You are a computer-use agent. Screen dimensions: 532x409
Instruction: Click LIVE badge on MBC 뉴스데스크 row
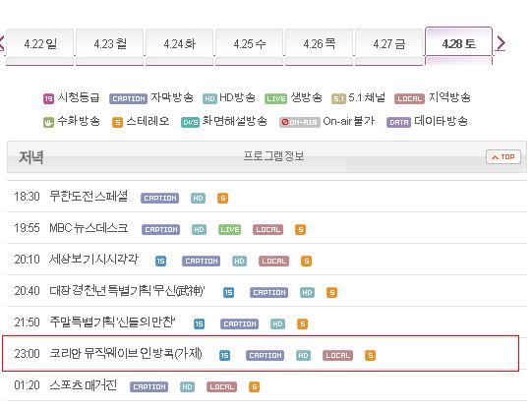pos(230,230)
